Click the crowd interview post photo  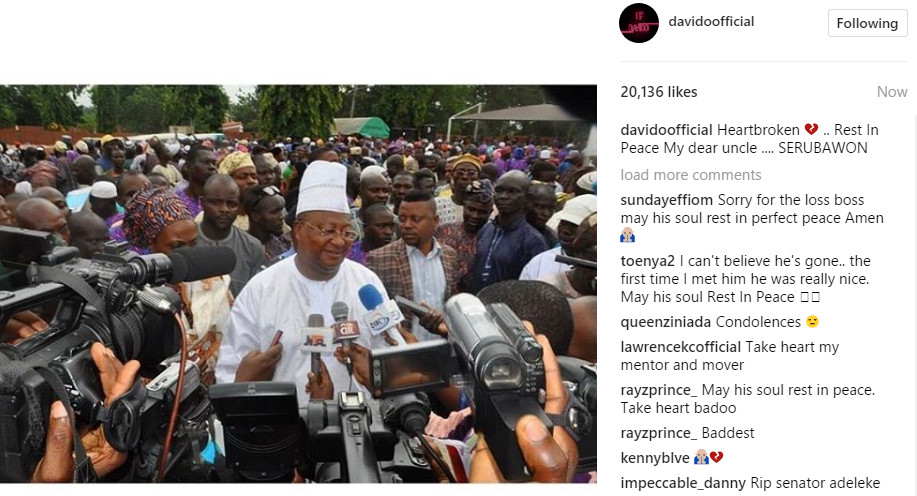click(x=298, y=284)
